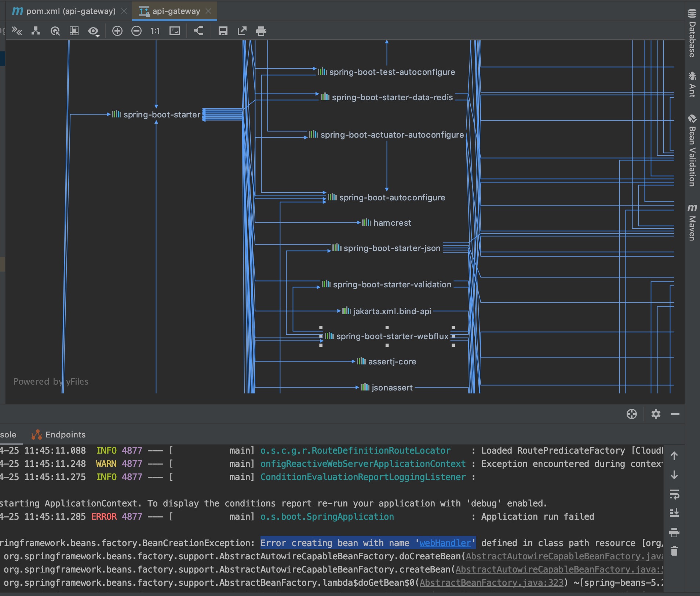Expand the Maven tool window sidebar

pyautogui.click(x=692, y=223)
